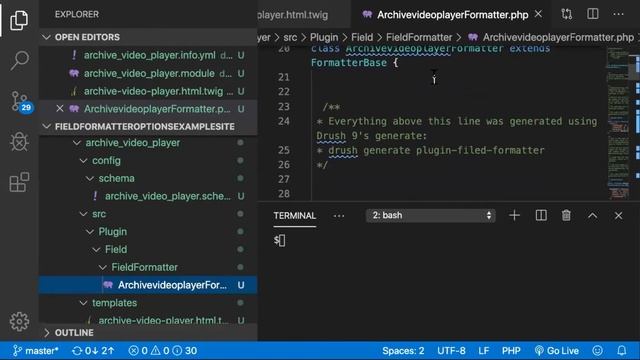
Task: Open archive-video-player.html.t... under templates
Action: coord(148,320)
